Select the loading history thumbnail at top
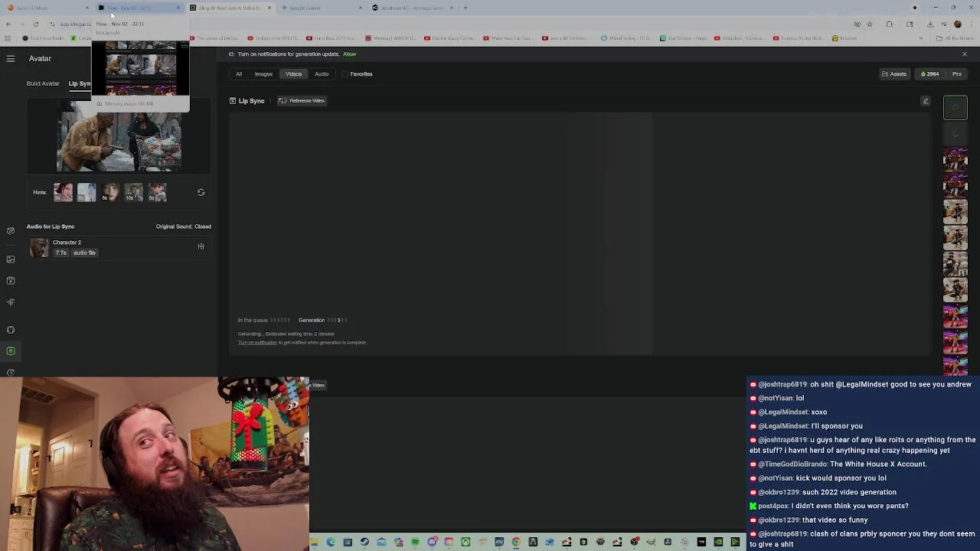The height and width of the screenshot is (551, 980). pos(955,108)
